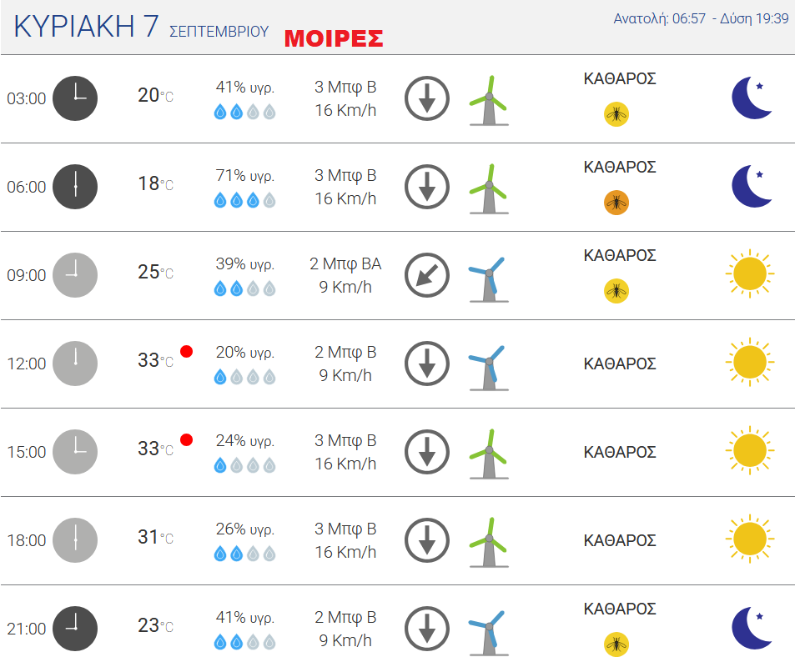Click the crescent moon icon for 21:00

[752, 628]
